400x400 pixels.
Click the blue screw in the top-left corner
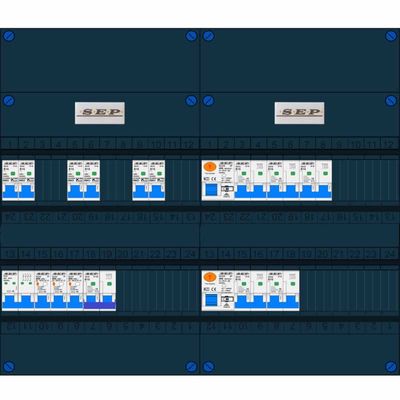click(9, 36)
